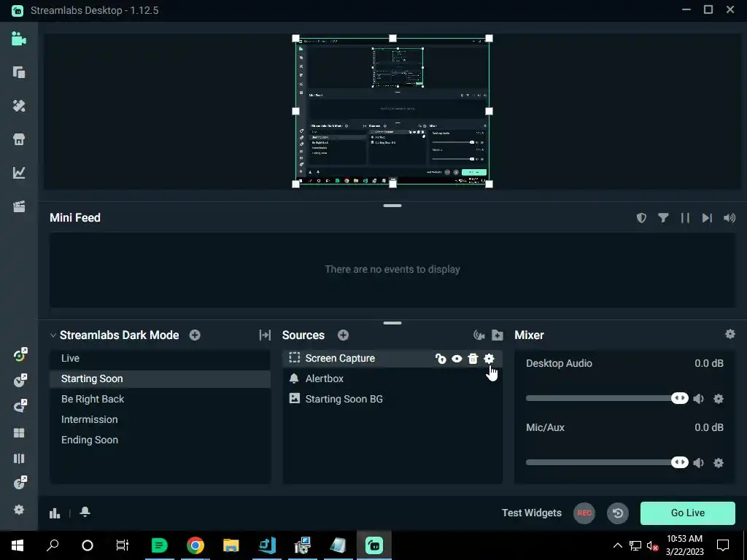Open performance stats bar chart icon
Image resolution: width=747 pixels, height=560 pixels.
(x=55, y=513)
